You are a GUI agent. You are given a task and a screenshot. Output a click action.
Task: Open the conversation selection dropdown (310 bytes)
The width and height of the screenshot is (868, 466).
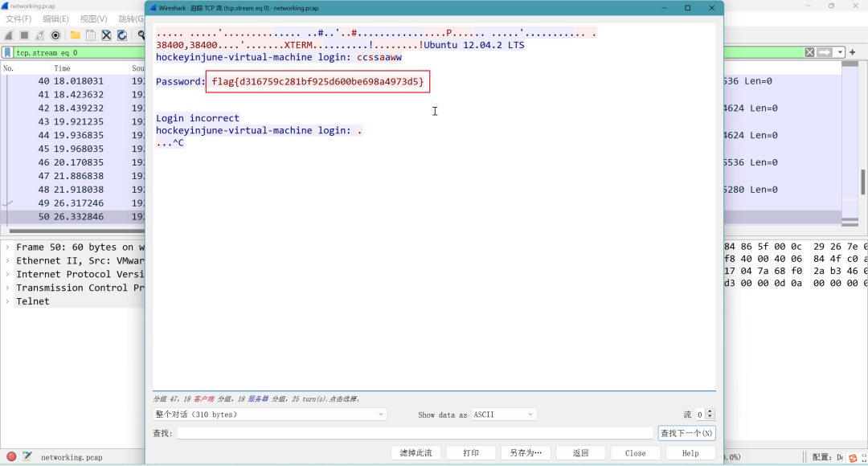point(269,414)
